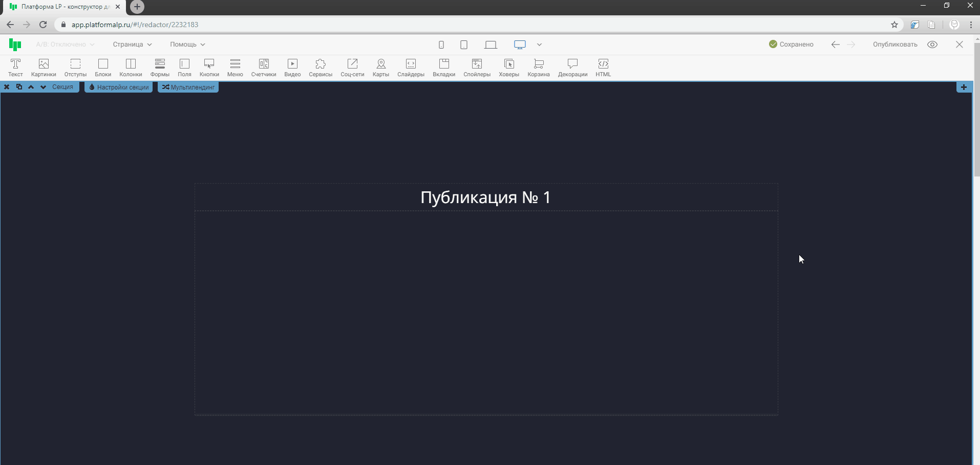Add a Video element
This screenshot has height=465, width=980.
[292, 67]
